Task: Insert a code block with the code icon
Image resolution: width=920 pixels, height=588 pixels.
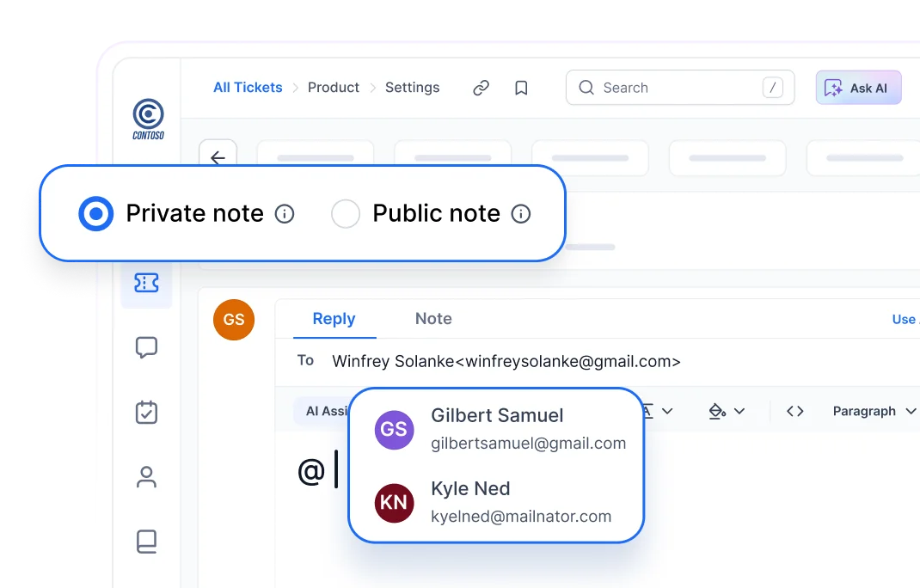Action: tap(794, 411)
